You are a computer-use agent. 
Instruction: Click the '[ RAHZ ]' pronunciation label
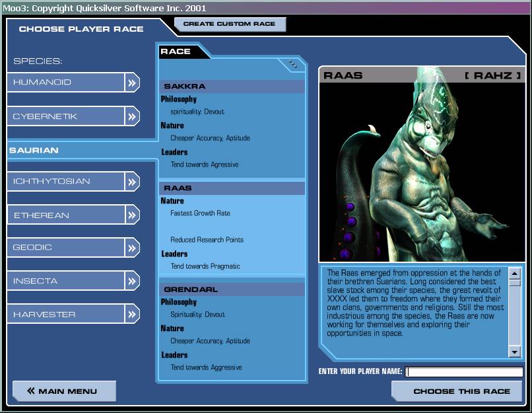492,75
